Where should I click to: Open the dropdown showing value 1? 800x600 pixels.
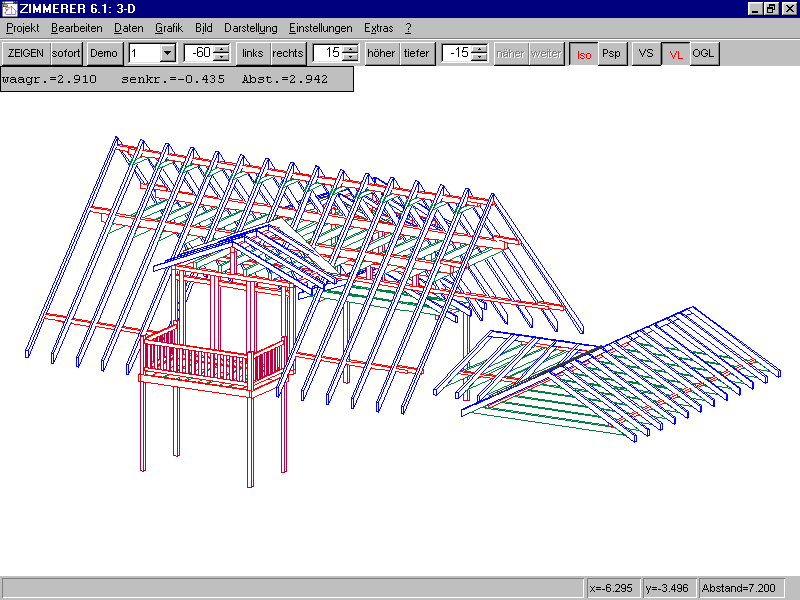click(167, 53)
